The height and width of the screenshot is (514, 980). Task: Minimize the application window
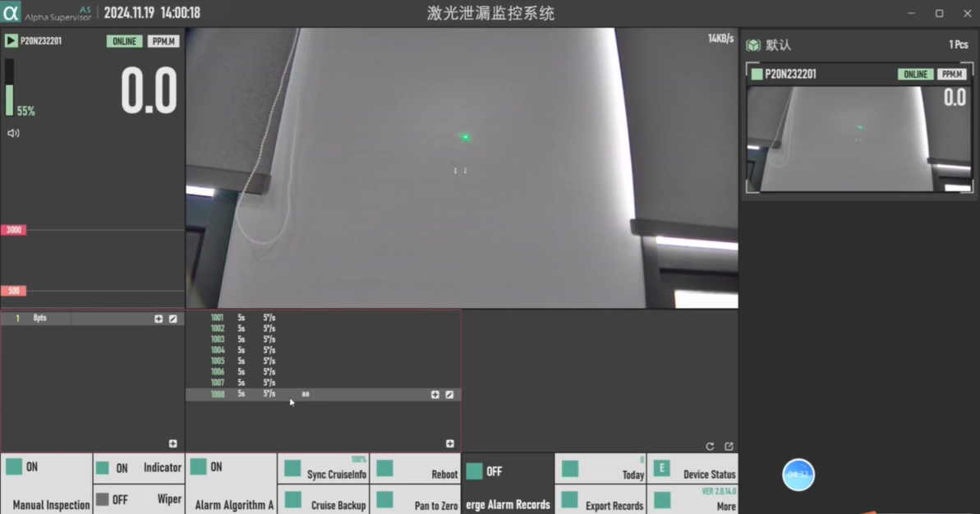tap(911, 13)
